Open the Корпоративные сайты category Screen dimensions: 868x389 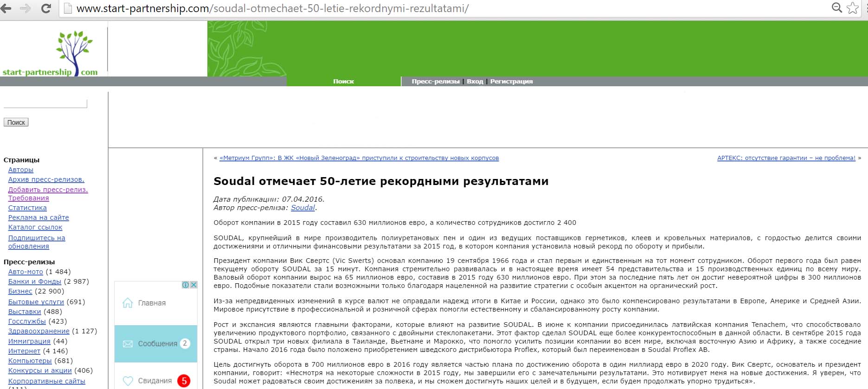click(x=47, y=381)
